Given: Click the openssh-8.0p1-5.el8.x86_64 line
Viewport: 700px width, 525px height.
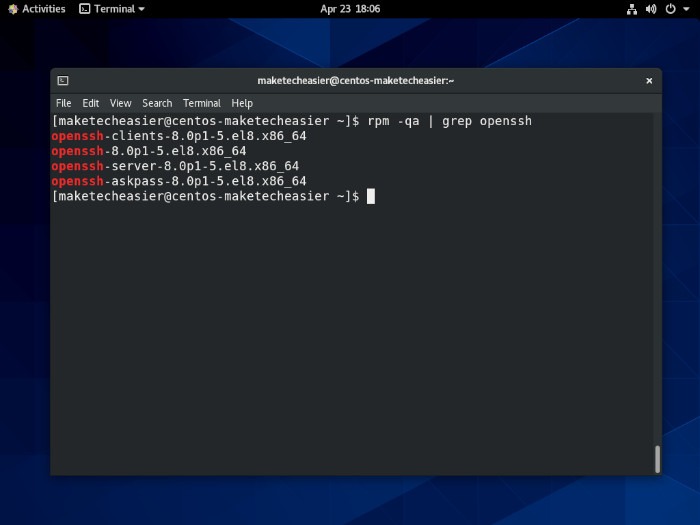Looking at the screenshot, I should (149, 151).
